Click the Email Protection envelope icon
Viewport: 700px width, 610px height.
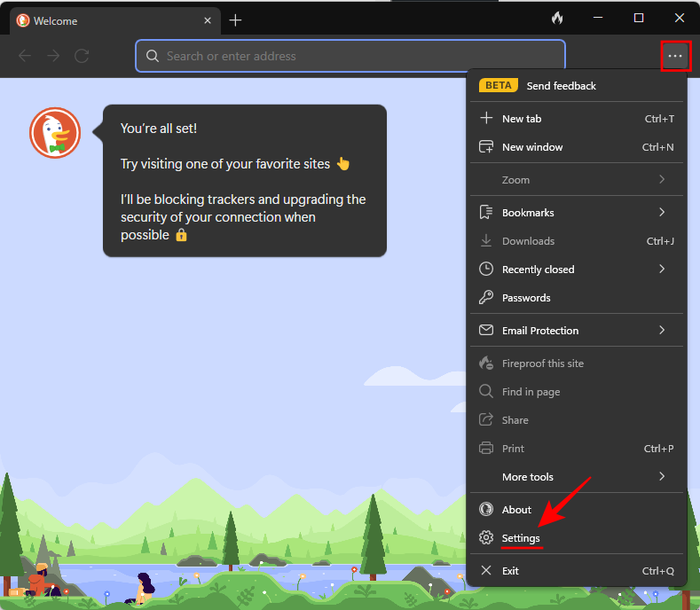(486, 330)
